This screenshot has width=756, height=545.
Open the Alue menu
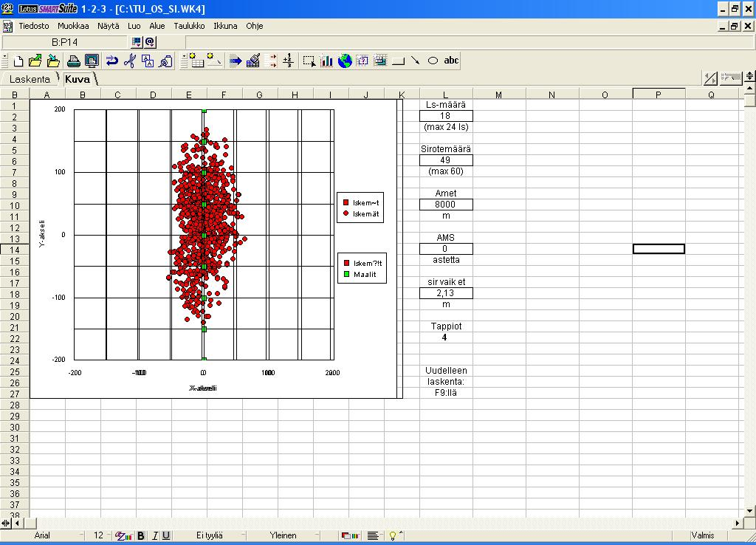click(157, 26)
